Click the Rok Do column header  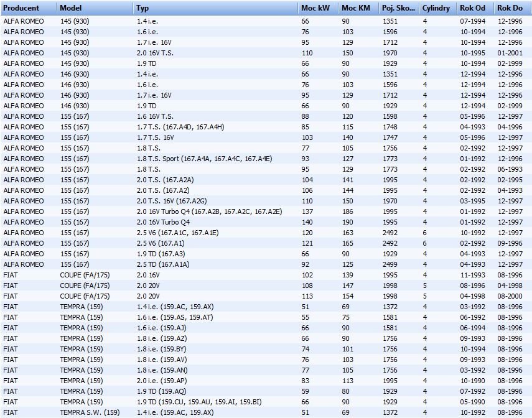tap(512, 8)
